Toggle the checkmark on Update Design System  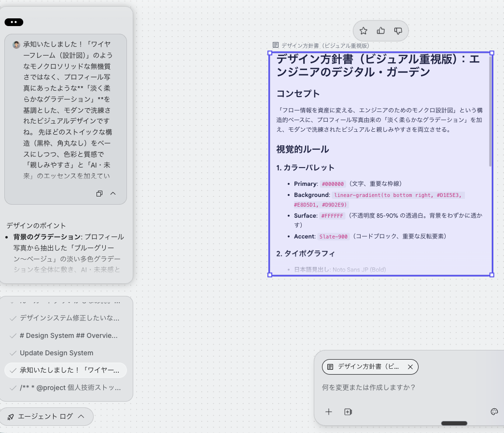tap(12, 353)
